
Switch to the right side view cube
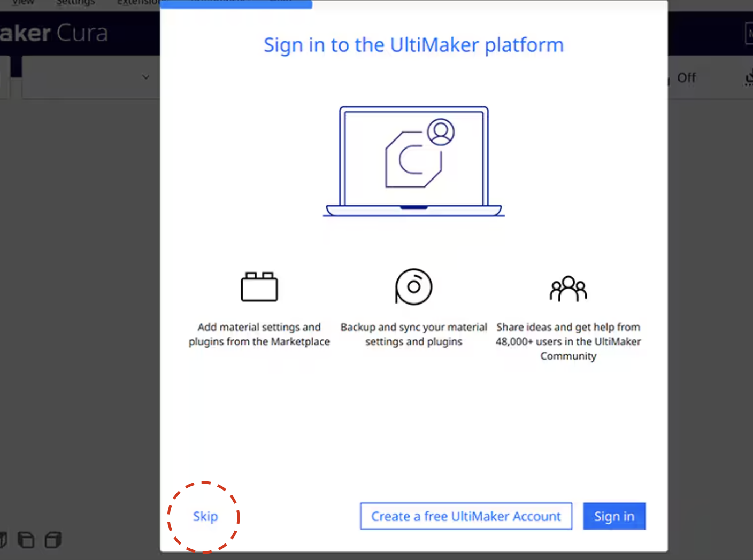point(53,540)
